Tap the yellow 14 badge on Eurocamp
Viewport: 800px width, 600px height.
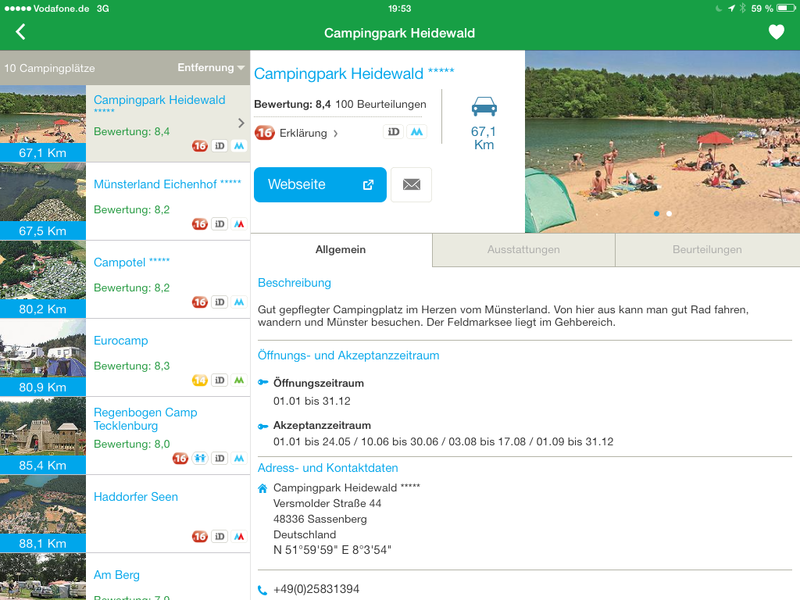(x=200, y=380)
